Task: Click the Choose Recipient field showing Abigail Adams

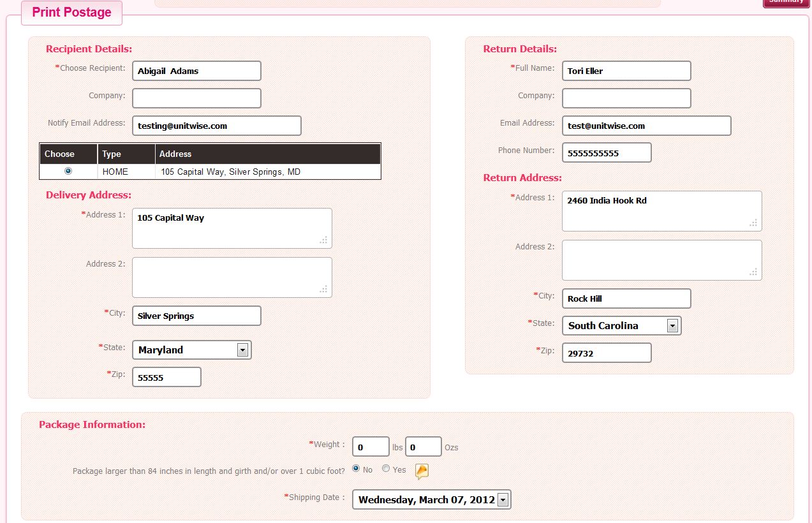Action: pos(196,70)
